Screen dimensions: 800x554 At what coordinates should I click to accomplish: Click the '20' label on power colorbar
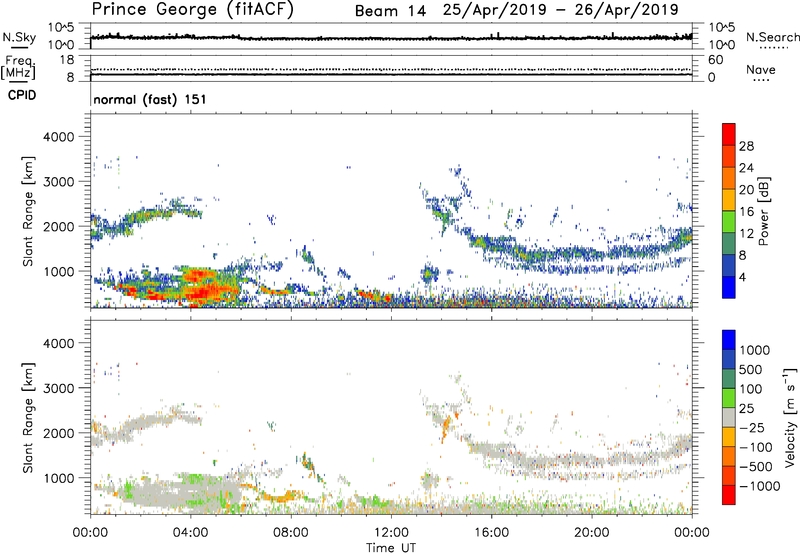click(746, 190)
